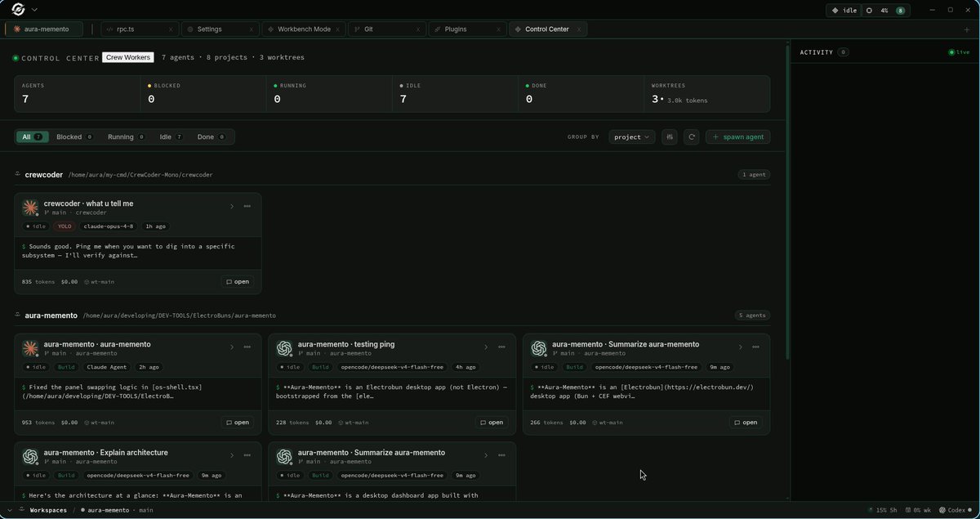Open the aura-memento · aura-memento agent
Screen dimensions: 980x519
click(238, 423)
